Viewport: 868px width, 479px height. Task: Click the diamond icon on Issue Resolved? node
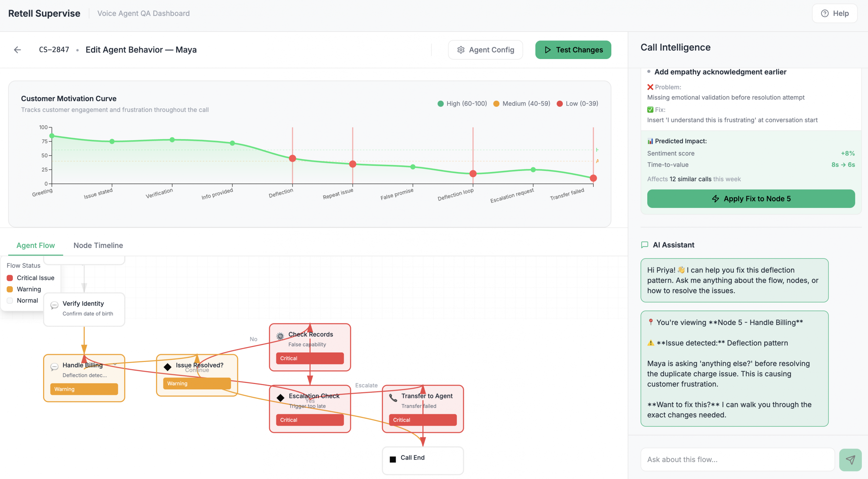point(167,367)
